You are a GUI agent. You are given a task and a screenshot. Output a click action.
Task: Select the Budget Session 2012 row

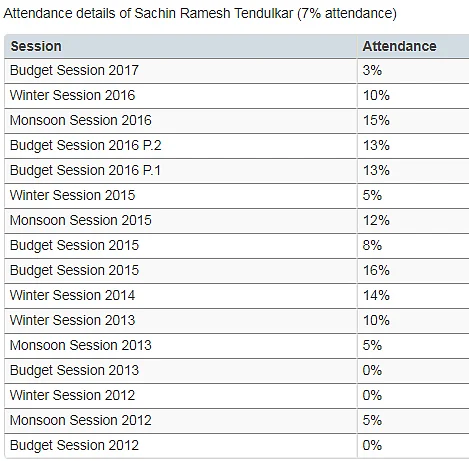(x=237, y=446)
